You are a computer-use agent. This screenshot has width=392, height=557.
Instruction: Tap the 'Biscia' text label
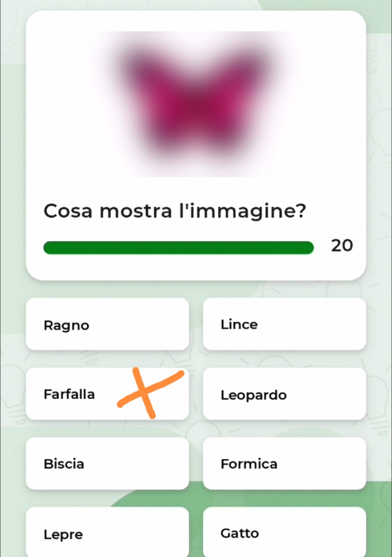click(x=64, y=464)
